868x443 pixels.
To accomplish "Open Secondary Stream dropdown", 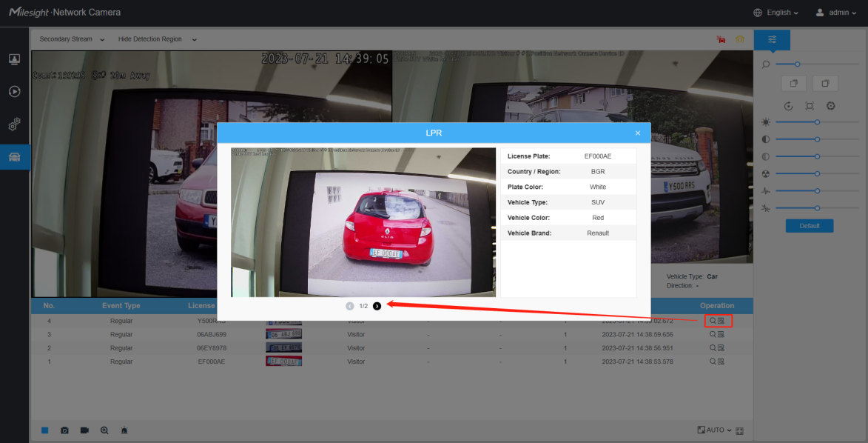I will pyautogui.click(x=72, y=39).
